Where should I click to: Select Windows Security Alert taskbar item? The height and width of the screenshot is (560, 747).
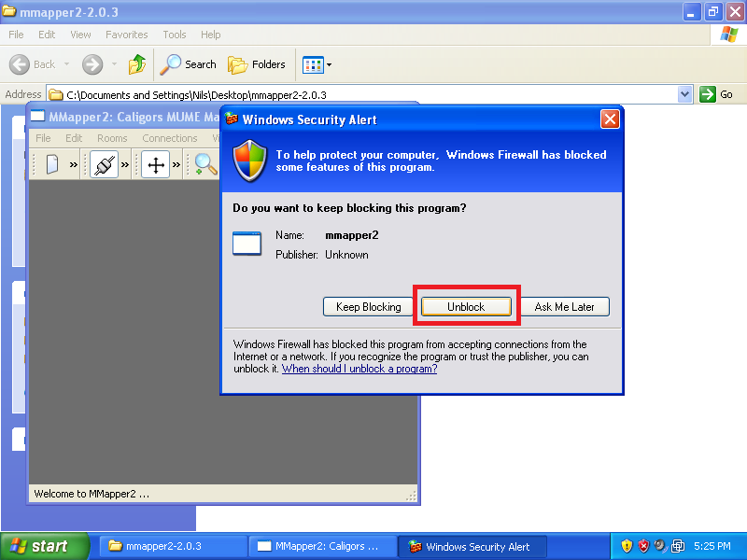click(472, 547)
